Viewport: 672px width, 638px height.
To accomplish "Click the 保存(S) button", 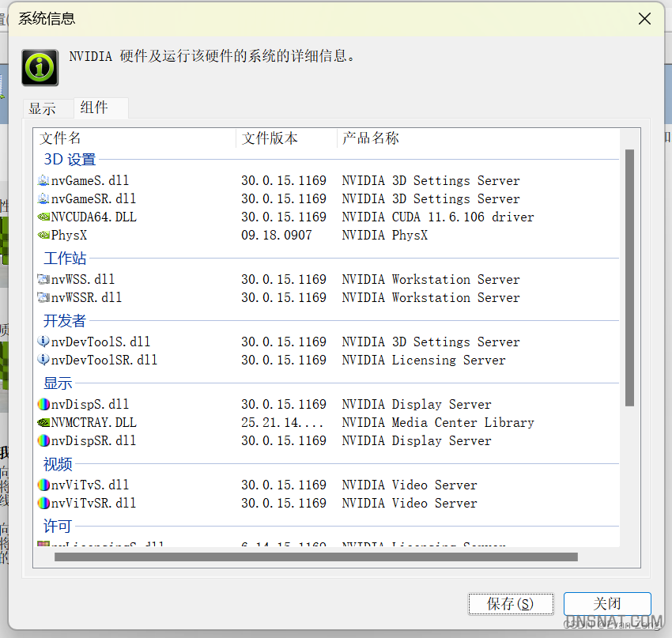I will point(511,604).
